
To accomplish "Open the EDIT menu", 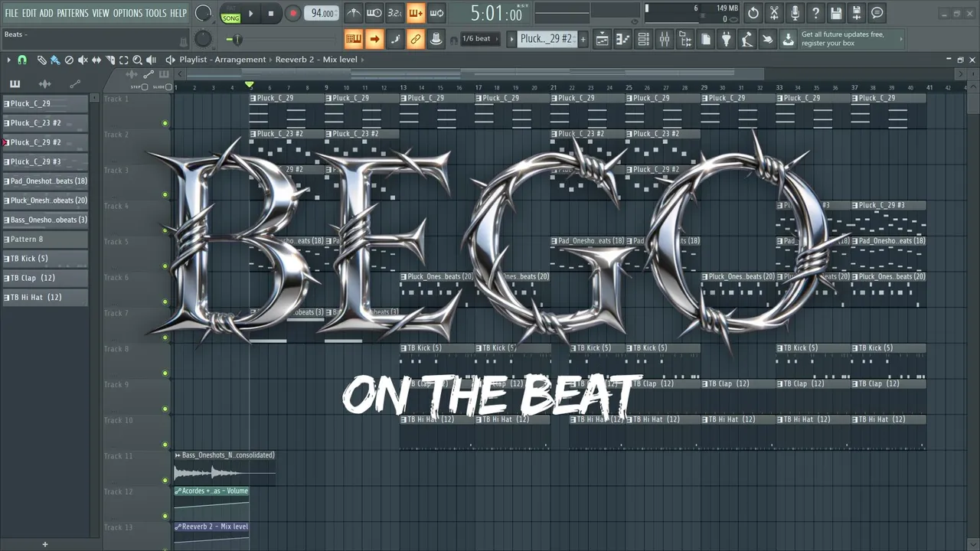I will coord(29,13).
